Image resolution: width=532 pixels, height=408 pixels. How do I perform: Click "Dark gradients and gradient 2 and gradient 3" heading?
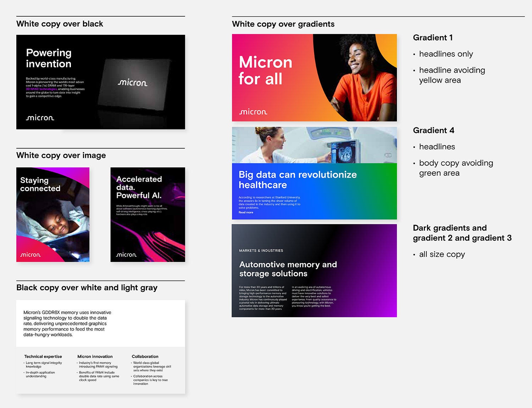(462, 233)
